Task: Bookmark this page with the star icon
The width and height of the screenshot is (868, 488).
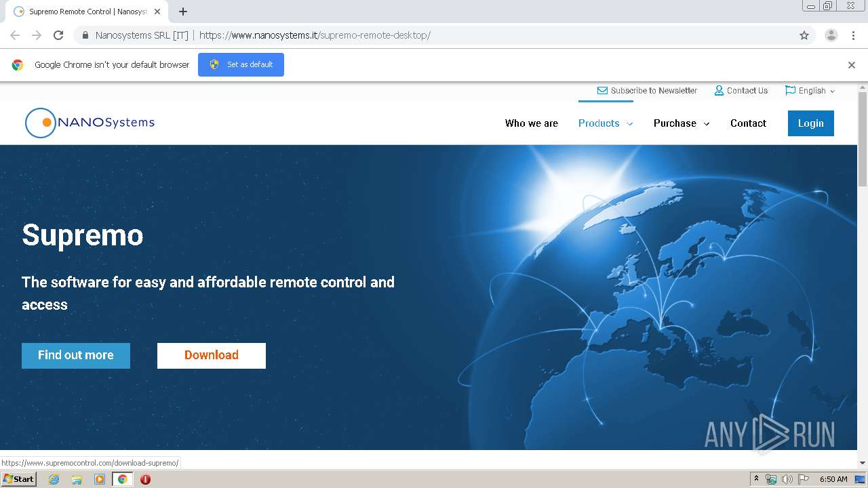Action: [x=804, y=35]
